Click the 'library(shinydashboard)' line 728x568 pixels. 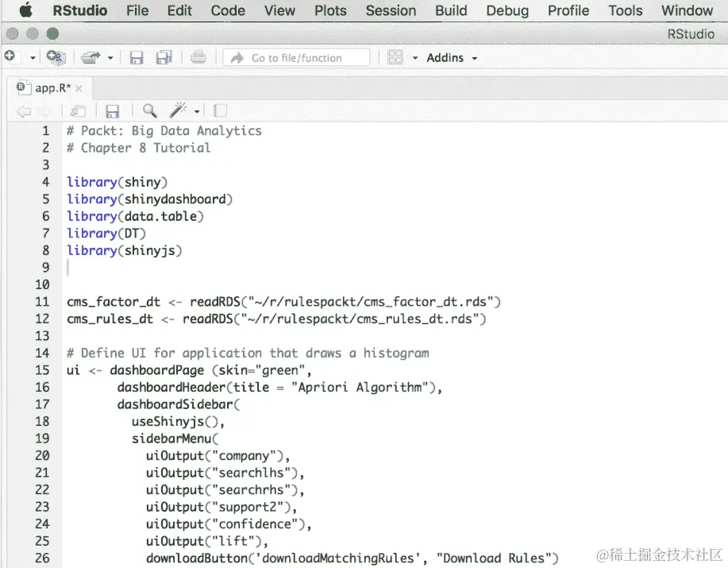tap(149, 199)
